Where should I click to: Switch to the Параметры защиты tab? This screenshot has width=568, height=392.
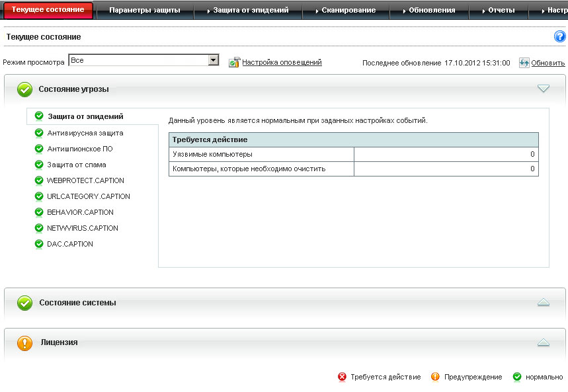(144, 10)
